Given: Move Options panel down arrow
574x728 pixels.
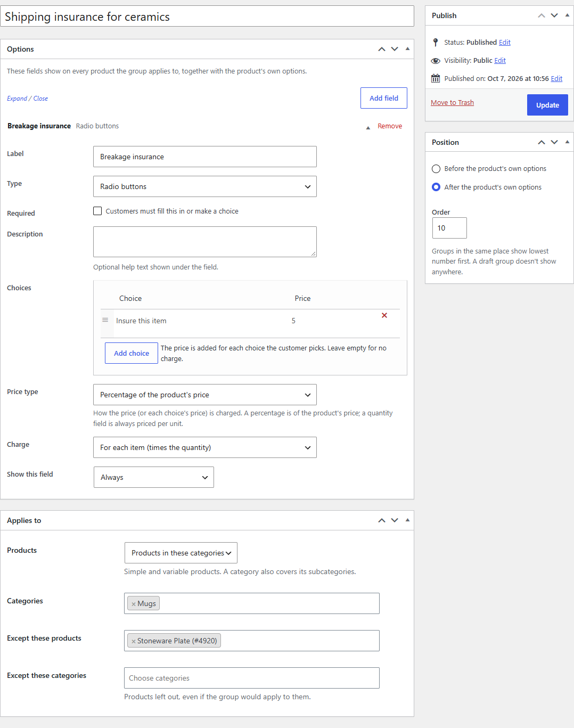Looking at the screenshot, I should tap(395, 49).
